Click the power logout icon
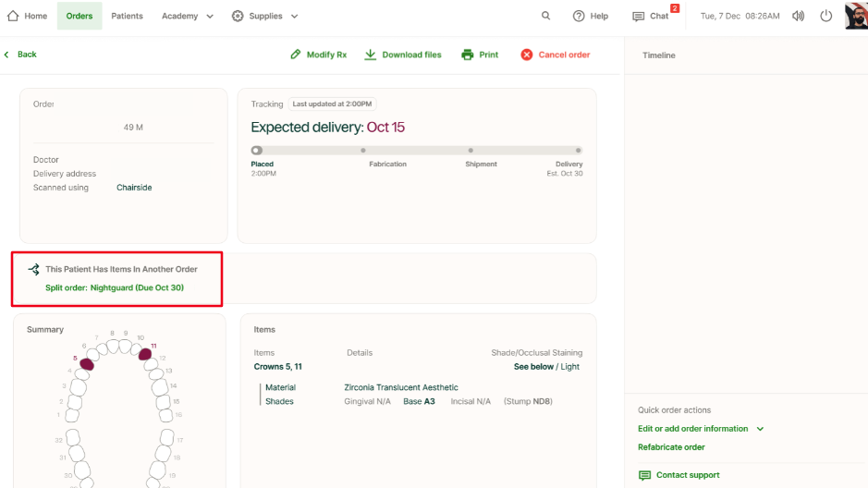This screenshot has width=868, height=488. tap(826, 16)
